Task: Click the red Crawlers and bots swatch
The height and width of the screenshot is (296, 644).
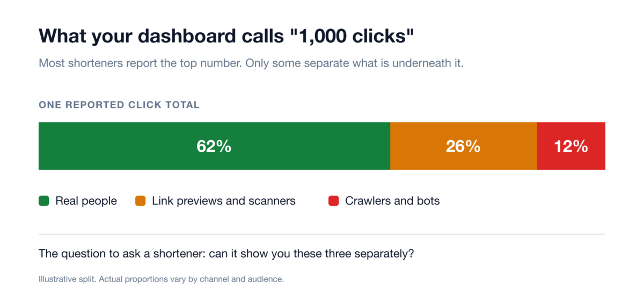Action: (334, 201)
